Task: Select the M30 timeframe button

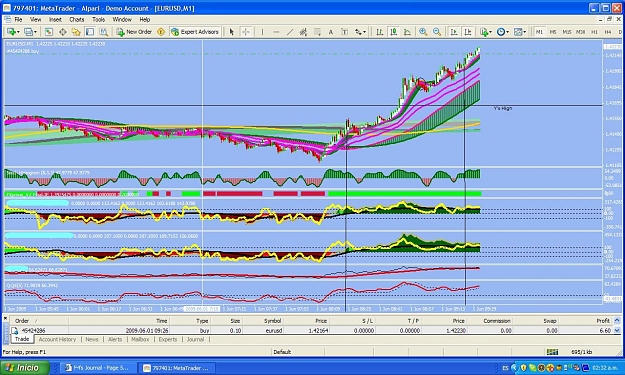Action: tap(581, 32)
